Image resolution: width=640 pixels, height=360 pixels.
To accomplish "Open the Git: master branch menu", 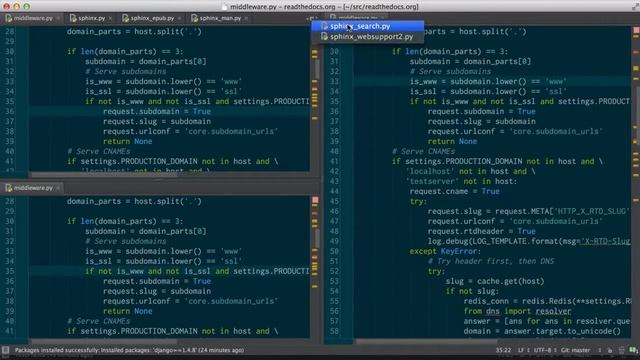I will point(576,350).
